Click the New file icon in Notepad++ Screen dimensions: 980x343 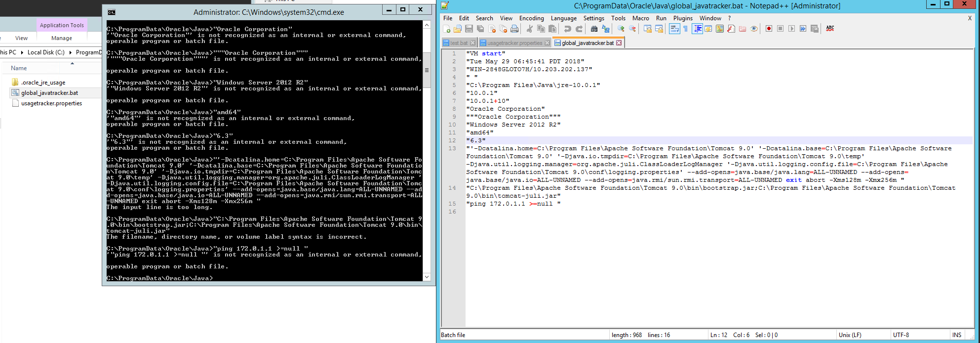(447, 29)
